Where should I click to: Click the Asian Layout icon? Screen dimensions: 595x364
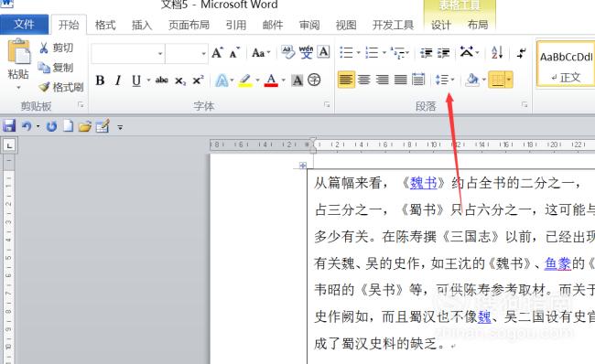pos(467,52)
